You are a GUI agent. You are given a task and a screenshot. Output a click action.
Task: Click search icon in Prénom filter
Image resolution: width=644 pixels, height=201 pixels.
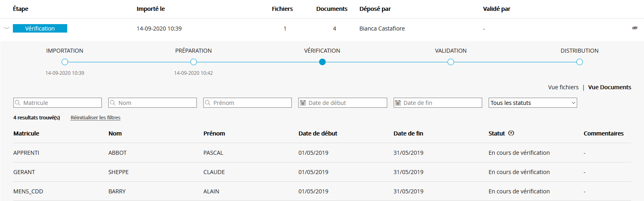(x=208, y=103)
